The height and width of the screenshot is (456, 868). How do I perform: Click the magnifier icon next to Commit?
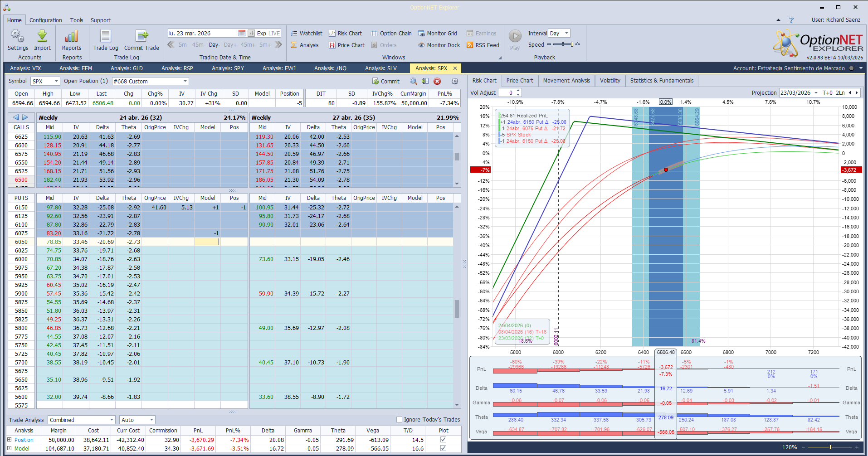pos(414,81)
